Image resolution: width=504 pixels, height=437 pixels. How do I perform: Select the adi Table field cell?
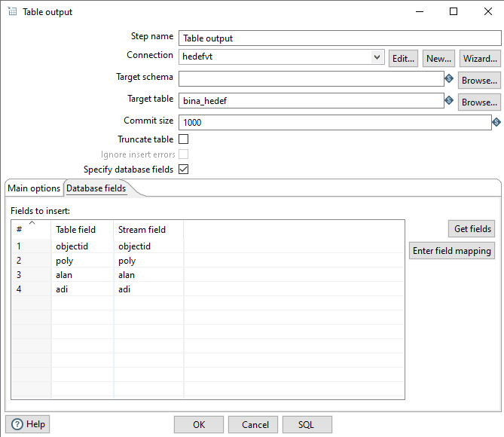pos(82,289)
